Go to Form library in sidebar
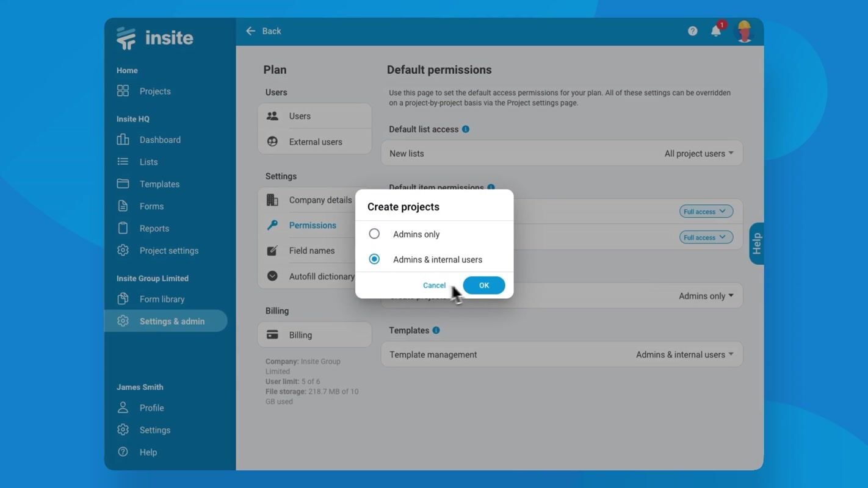This screenshot has height=488, width=868. (x=162, y=299)
